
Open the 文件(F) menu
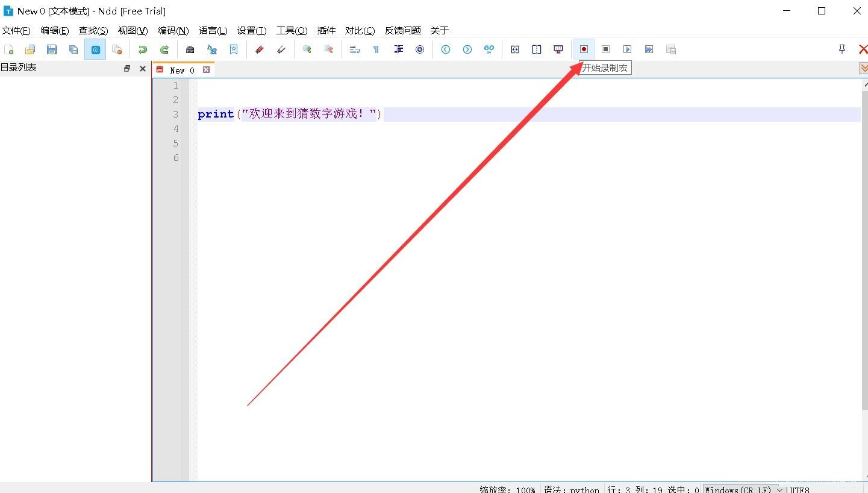coord(16,31)
